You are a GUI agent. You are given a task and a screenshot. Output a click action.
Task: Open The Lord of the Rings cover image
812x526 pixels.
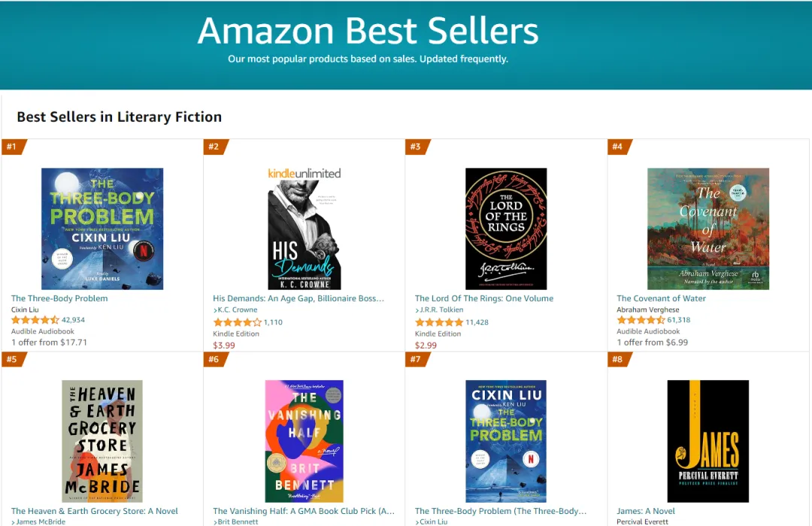(x=506, y=229)
